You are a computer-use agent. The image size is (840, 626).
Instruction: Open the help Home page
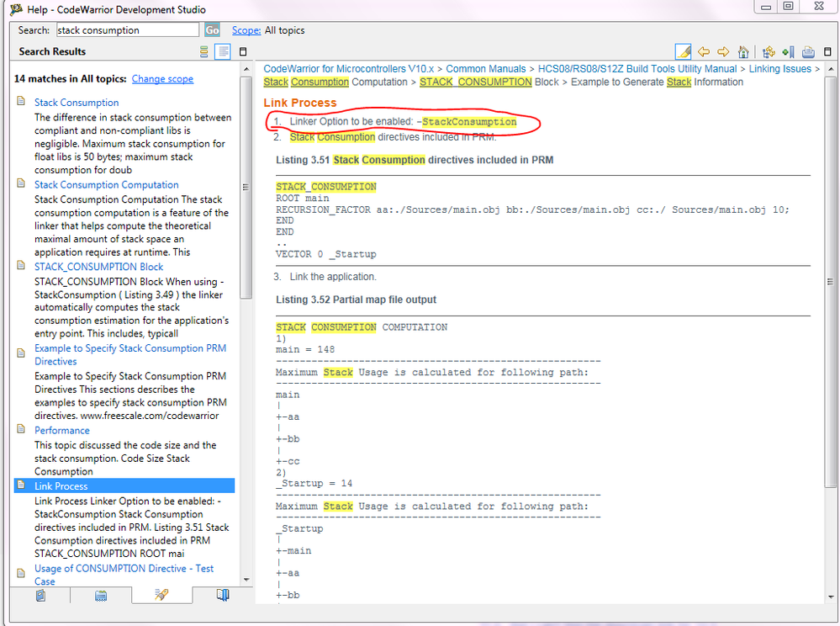pos(743,51)
